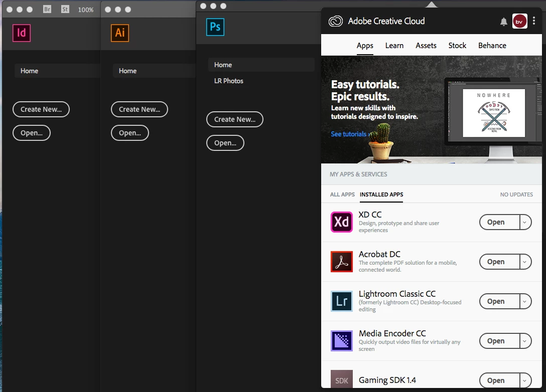Screen dimensions: 546x392
Task: Click the InDesign Id app icon
Action: (22, 33)
